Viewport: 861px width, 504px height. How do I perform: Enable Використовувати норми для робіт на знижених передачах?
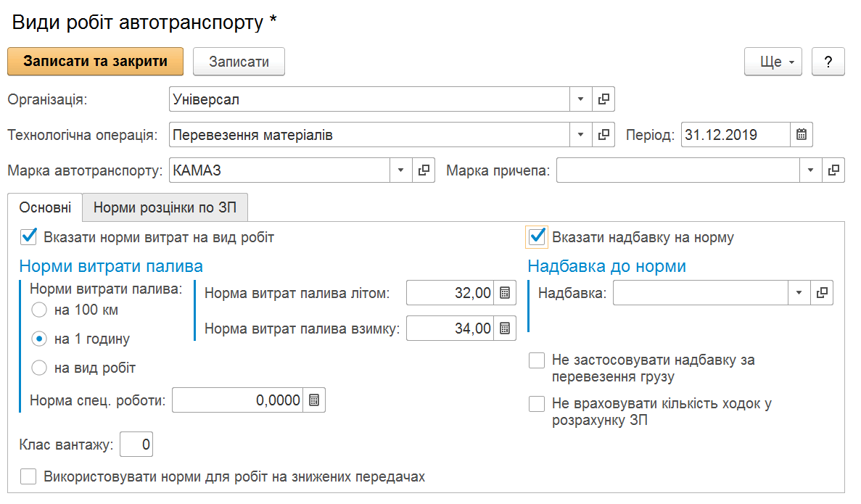tap(28, 476)
